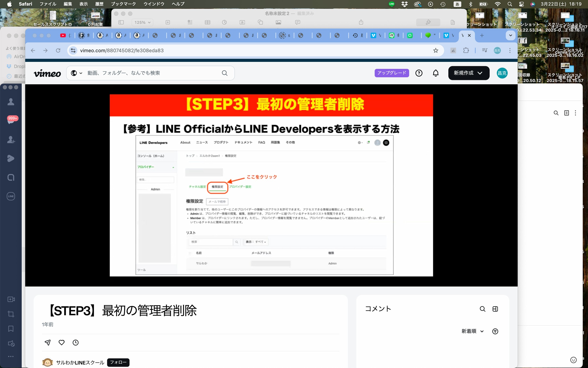588x368 pixels.
Task: Open the comment filter icon beside 新着順
Action: [495, 331]
